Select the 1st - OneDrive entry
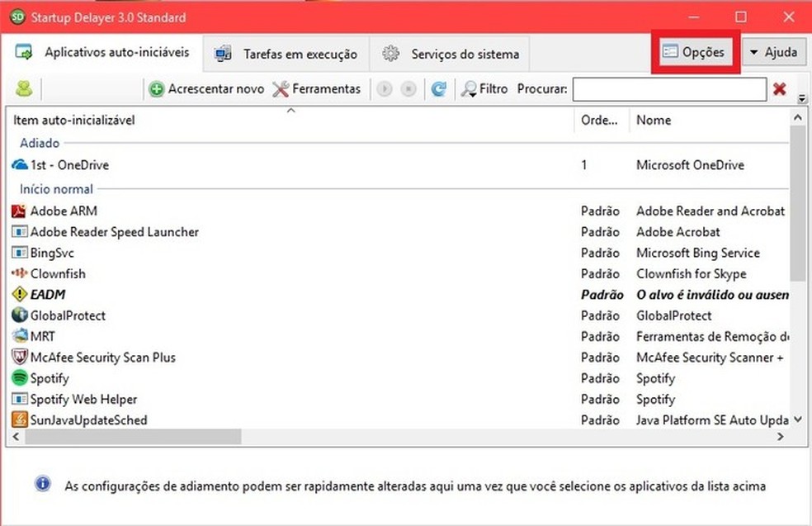 click(x=70, y=165)
